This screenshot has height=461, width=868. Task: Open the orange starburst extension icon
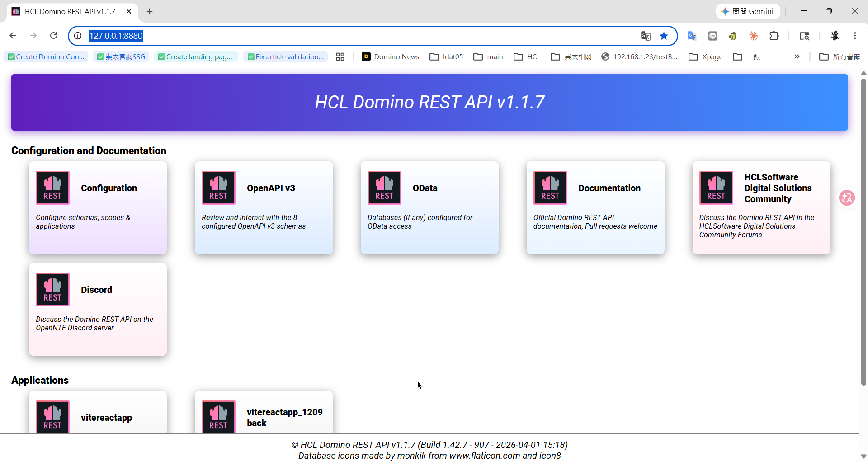click(753, 36)
